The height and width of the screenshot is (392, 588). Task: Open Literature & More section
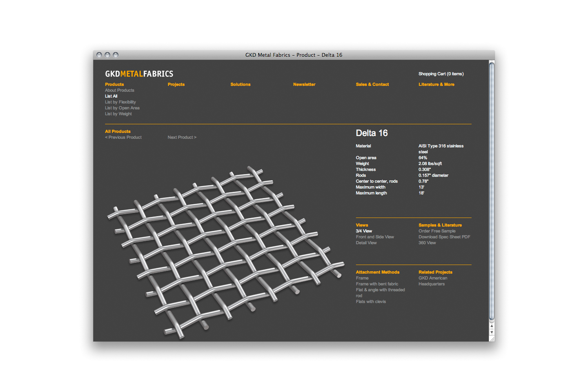click(436, 84)
